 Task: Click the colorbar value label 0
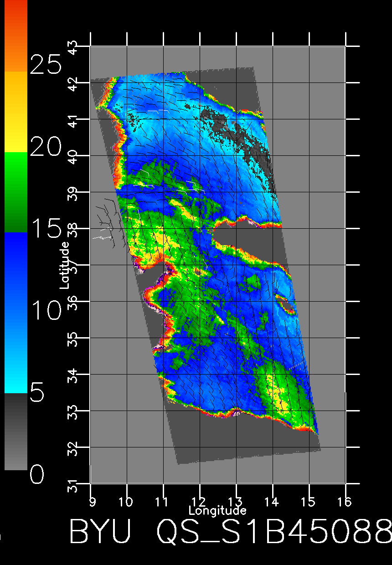[x=37, y=475]
